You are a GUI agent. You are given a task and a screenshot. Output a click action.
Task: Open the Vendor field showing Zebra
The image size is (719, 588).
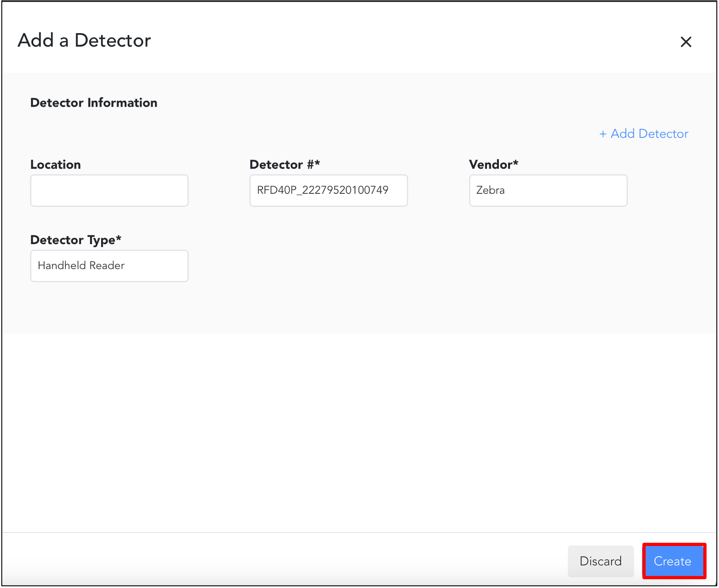pyautogui.click(x=548, y=190)
